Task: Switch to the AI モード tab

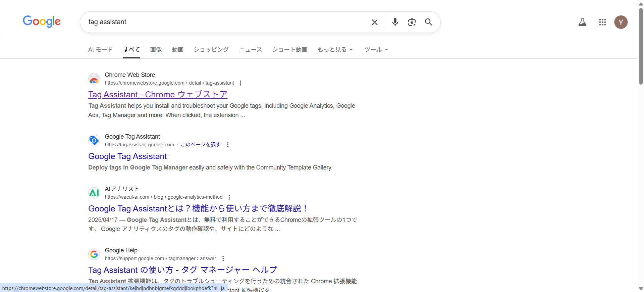Action: 100,50
